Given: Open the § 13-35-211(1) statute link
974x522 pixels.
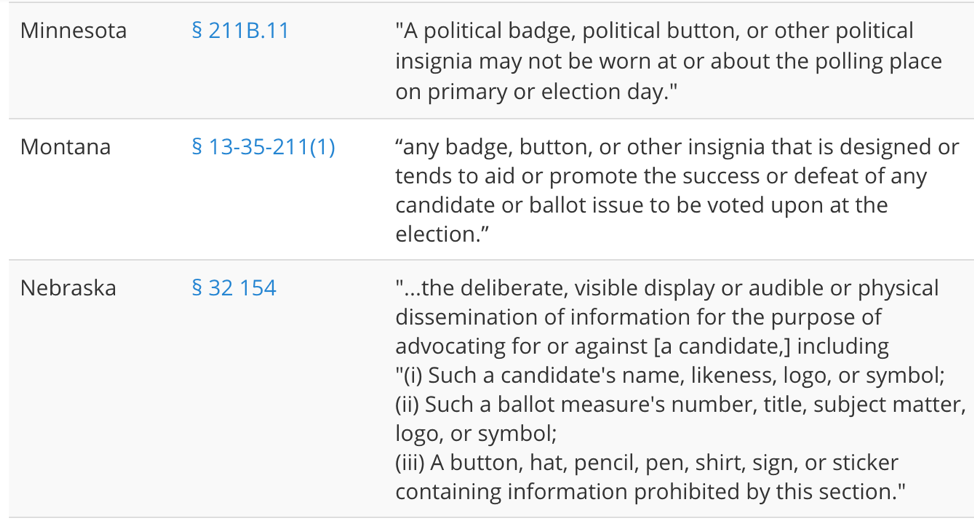Looking at the screenshot, I should click(x=263, y=147).
